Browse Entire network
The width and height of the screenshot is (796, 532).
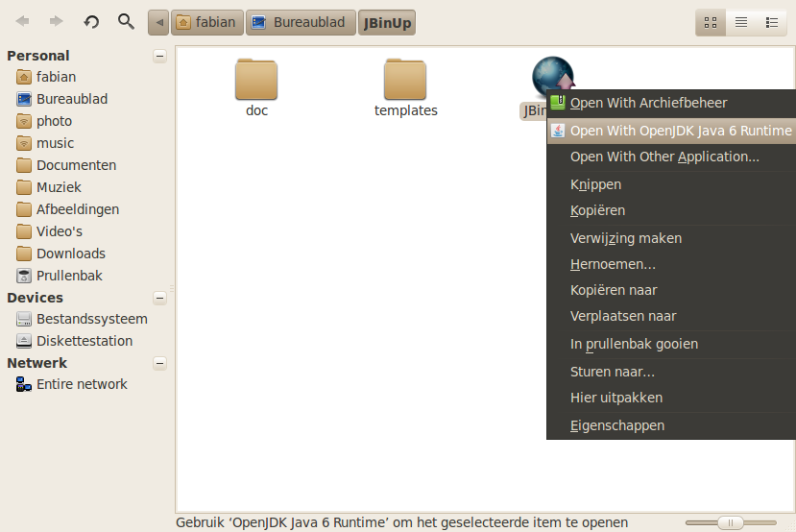coord(72,384)
